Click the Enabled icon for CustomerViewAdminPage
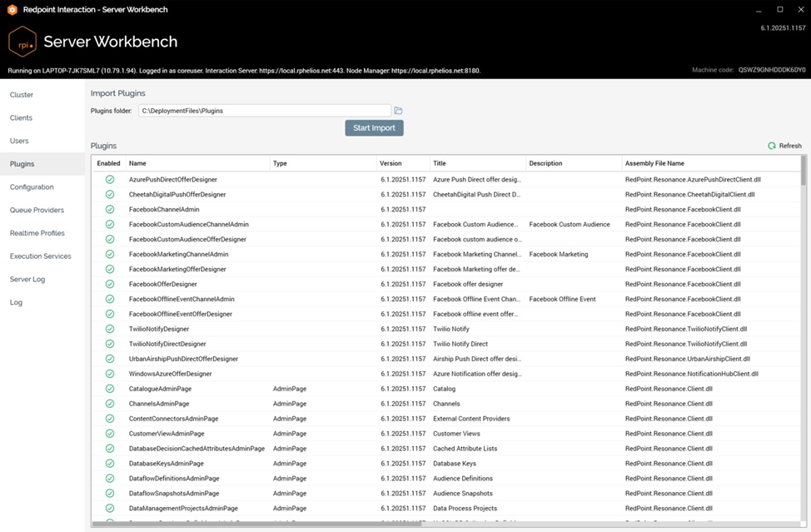Image resolution: width=811 pixels, height=532 pixels. tap(110, 434)
